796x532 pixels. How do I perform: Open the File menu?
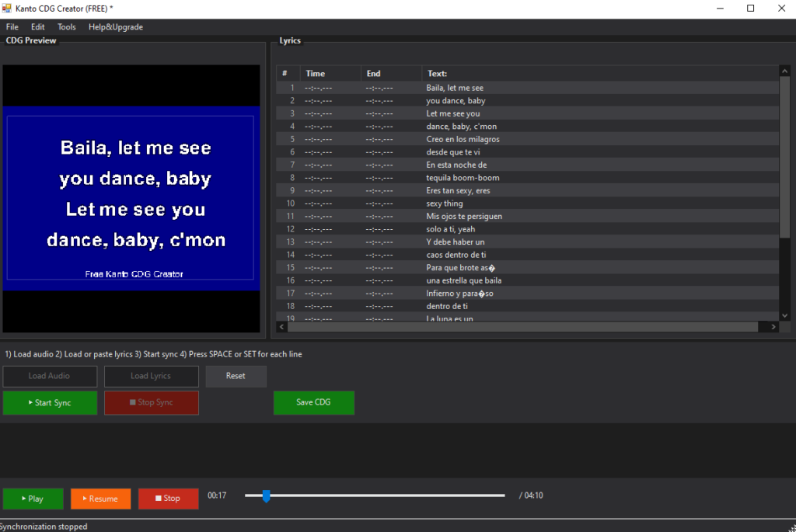click(12, 27)
